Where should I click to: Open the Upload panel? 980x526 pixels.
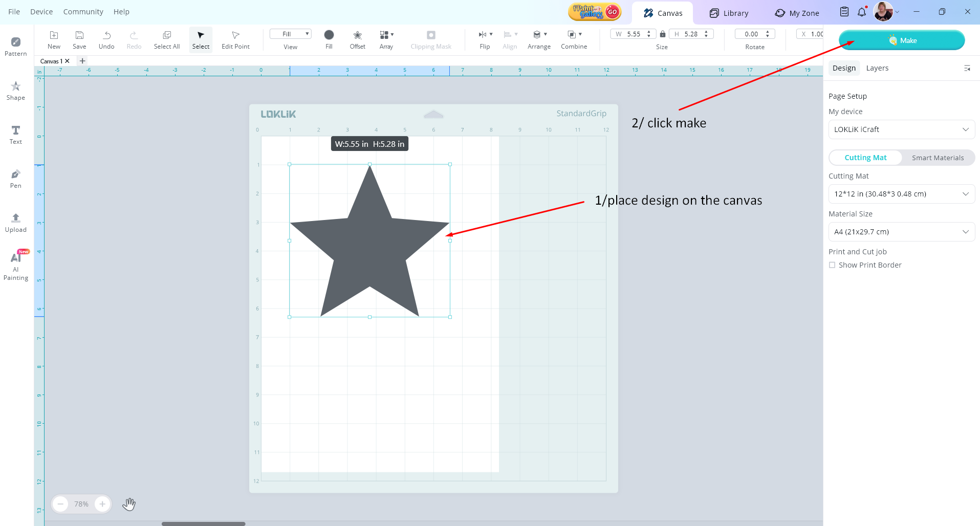pyautogui.click(x=15, y=223)
